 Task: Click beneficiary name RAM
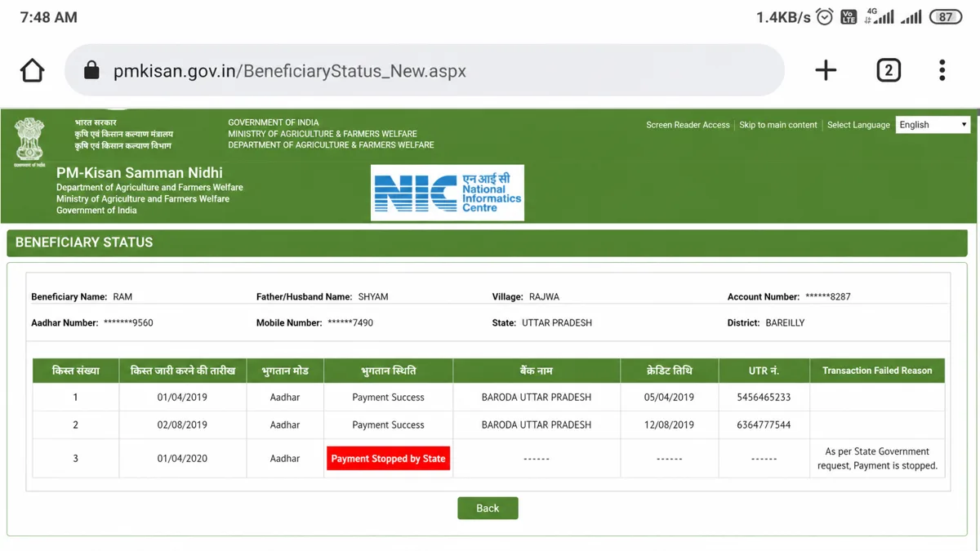tap(122, 297)
